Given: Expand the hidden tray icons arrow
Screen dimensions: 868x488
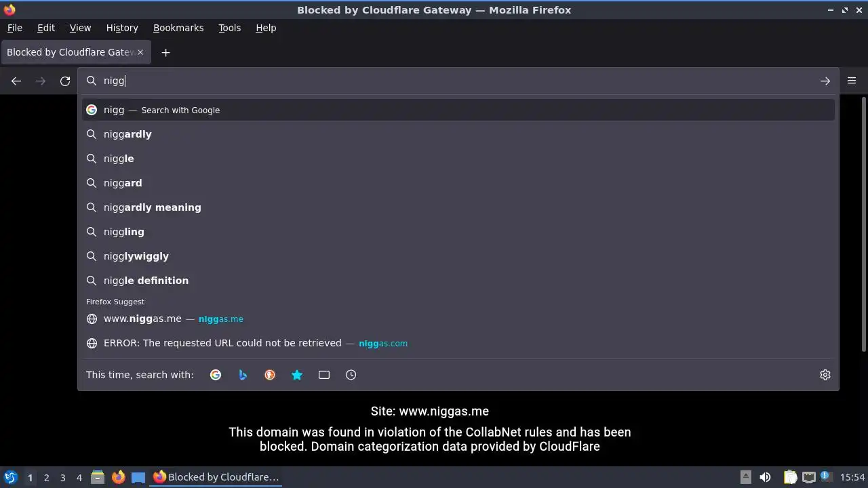Looking at the screenshot, I should coord(745,477).
